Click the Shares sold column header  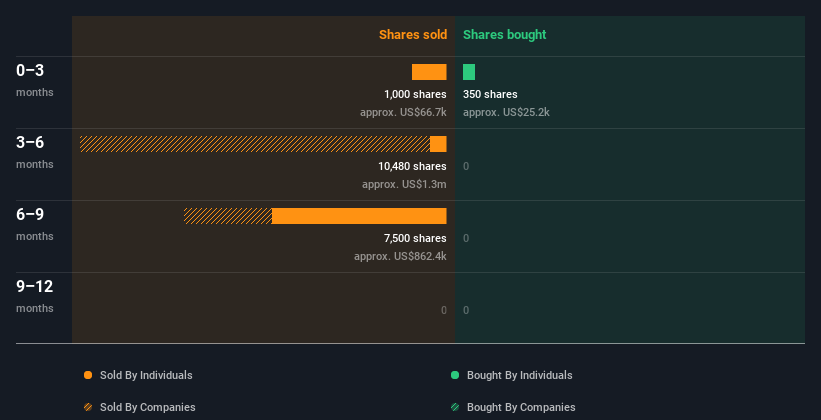pos(412,35)
